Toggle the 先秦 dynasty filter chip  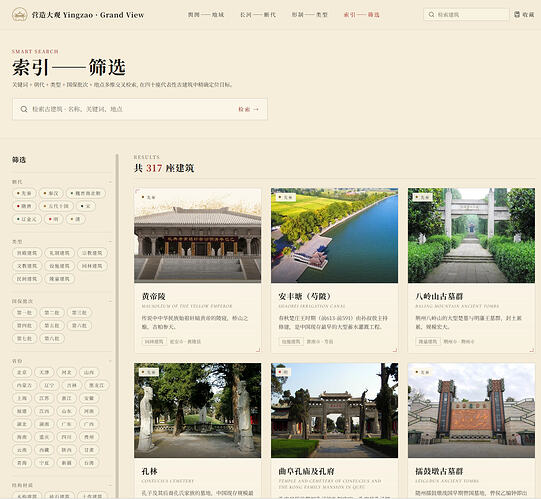click(24, 193)
